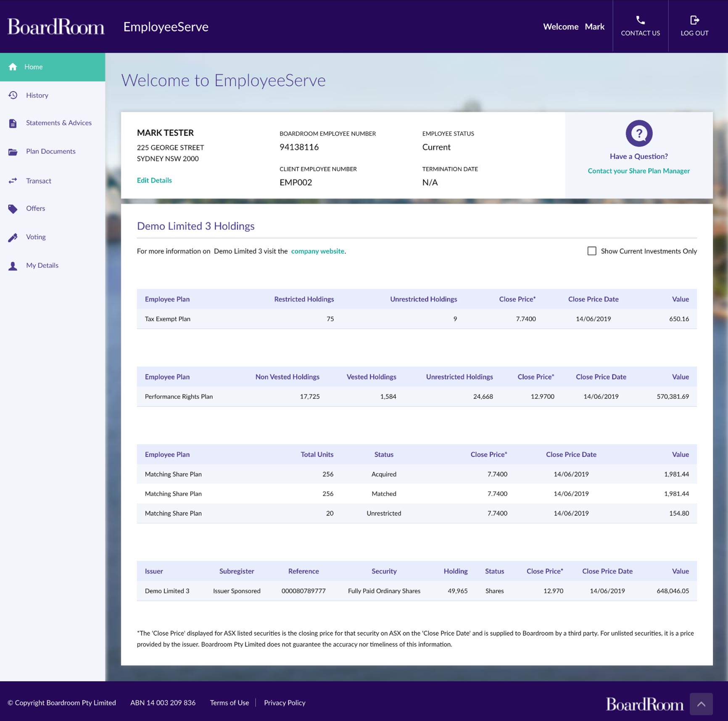728x721 pixels.
Task: Click the BoardRoom logo in footer
Action: click(x=644, y=704)
